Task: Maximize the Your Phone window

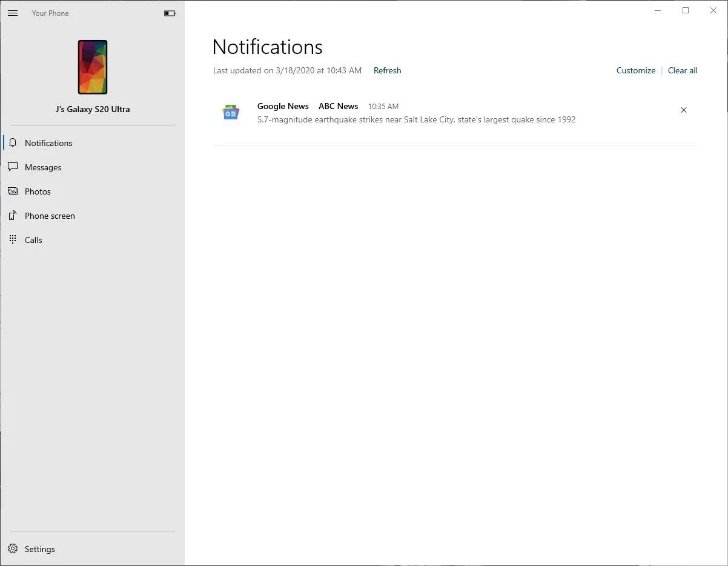Action: (686, 10)
